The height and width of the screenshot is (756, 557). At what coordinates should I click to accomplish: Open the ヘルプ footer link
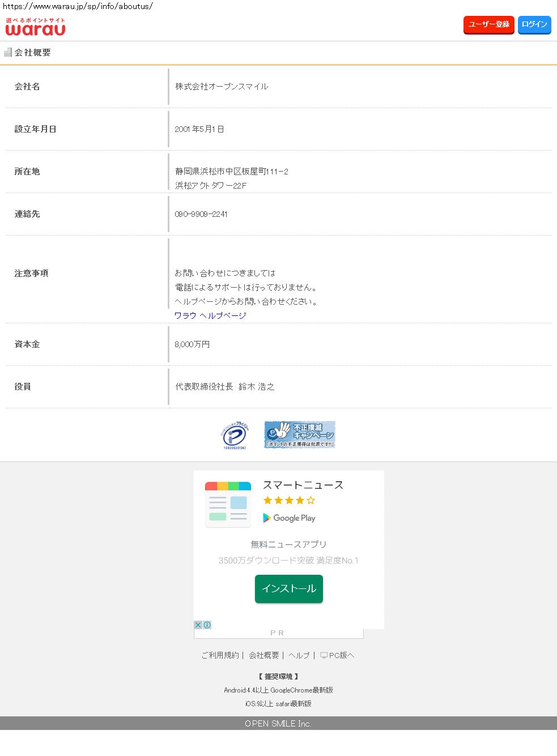[299, 655]
